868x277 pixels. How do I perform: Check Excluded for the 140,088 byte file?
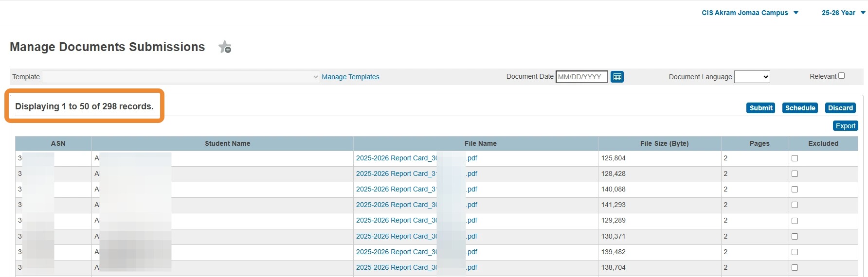(795, 190)
